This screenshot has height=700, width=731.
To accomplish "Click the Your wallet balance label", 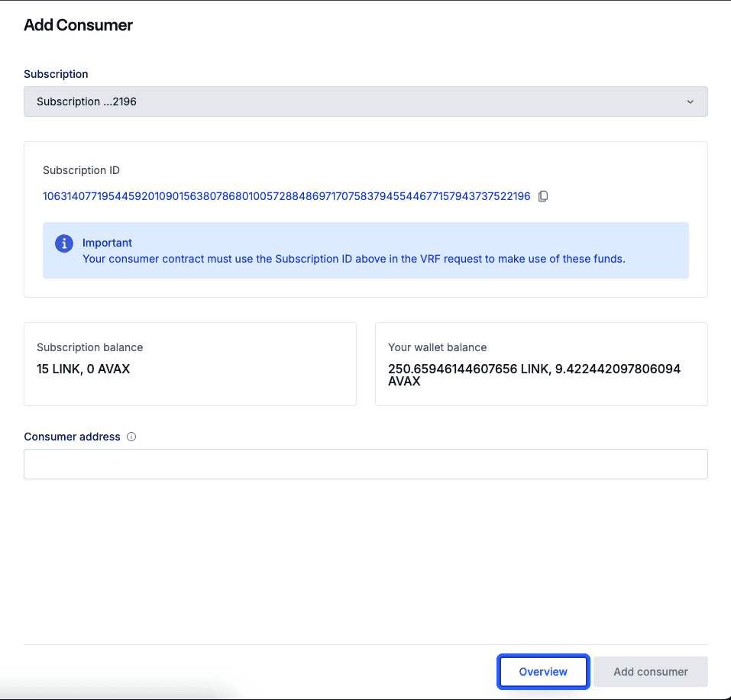I will [437, 347].
